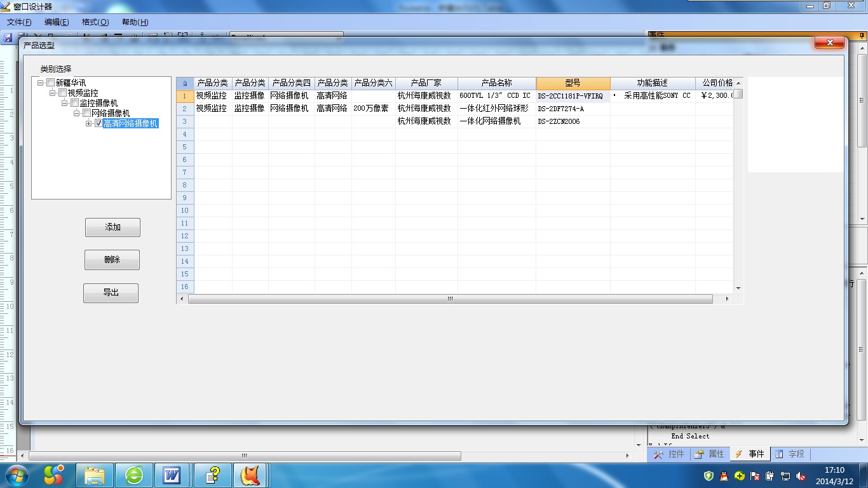Select the ¥2,300 price cell
Image resolution: width=868 pixels, height=488 pixels.
[715, 96]
